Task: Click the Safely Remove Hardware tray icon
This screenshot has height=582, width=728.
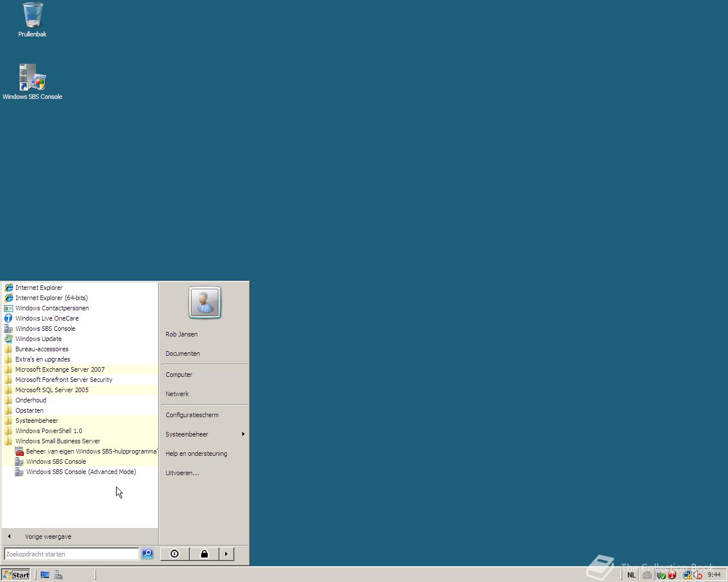Action: tap(661, 575)
